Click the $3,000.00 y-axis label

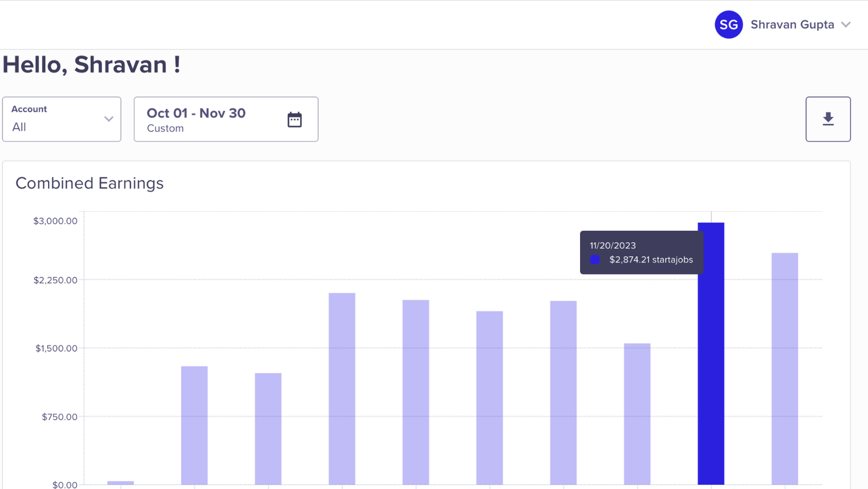55,221
